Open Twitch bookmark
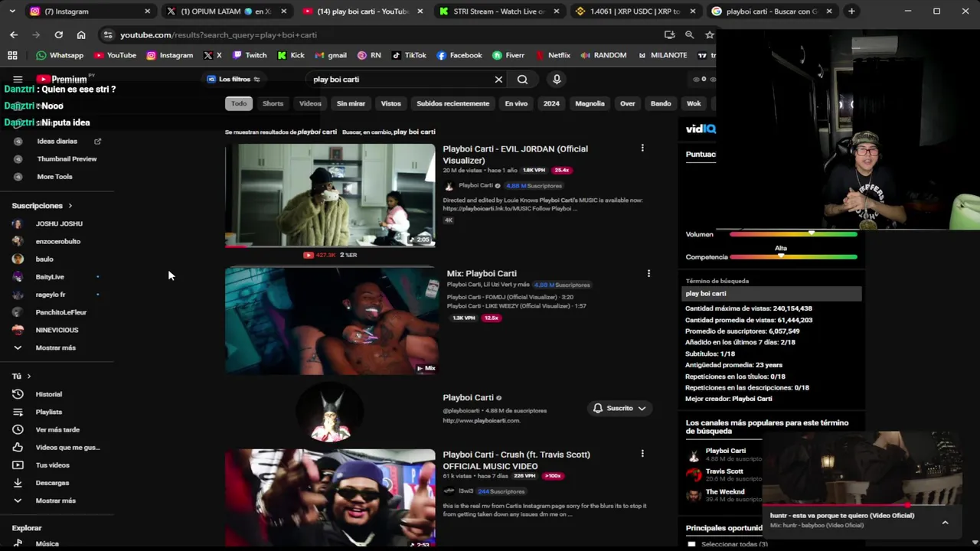The image size is (980, 551). click(x=250, y=55)
